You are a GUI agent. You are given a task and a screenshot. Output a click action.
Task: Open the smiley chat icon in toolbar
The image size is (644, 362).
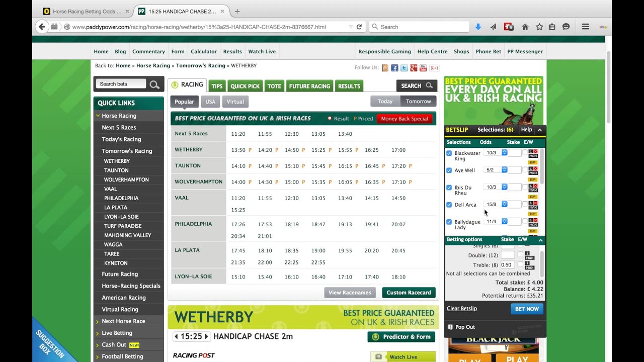tap(566, 27)
